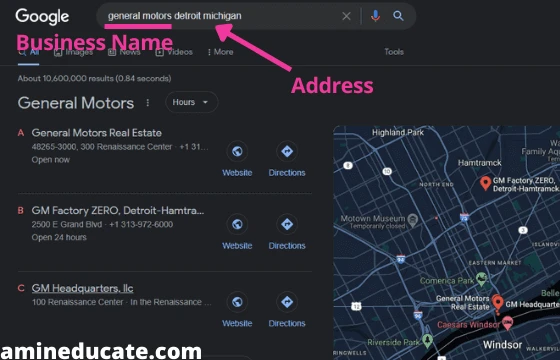Click the Open now status text
The image size is (560, 360).
[51, 160]
